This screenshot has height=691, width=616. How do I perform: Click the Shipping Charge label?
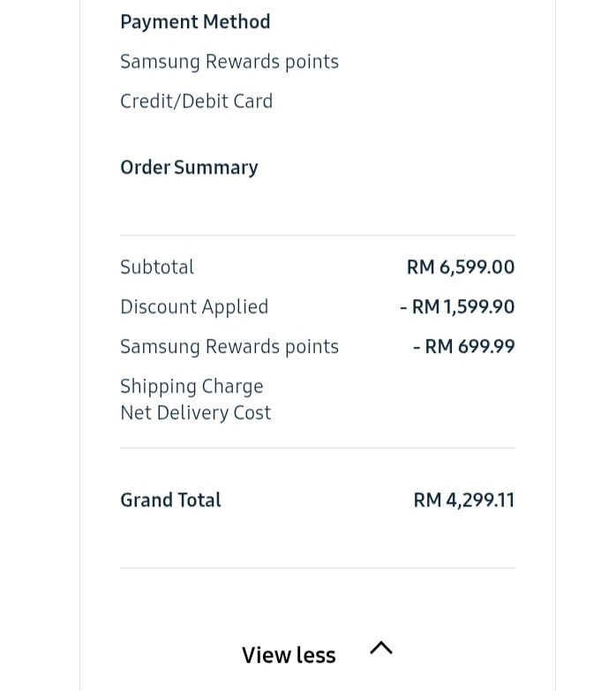point(192,387)
